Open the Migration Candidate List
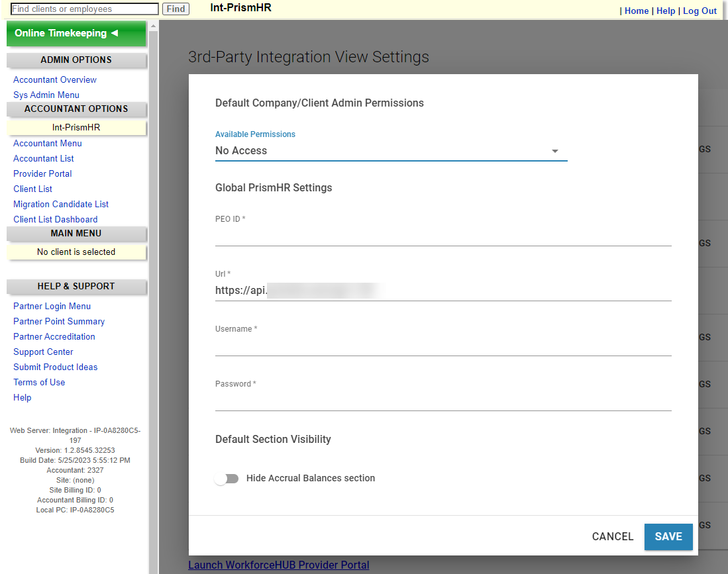Screen dimensions: 728x574 pos(60,204)
